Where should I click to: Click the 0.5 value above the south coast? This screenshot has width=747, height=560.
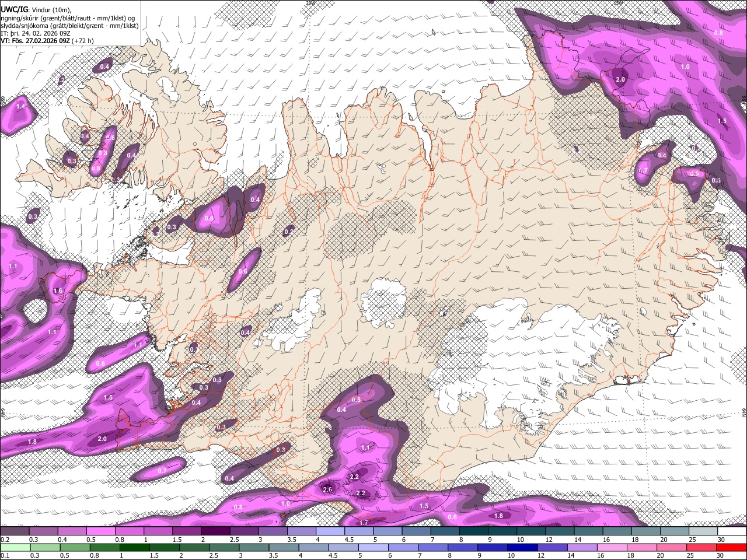[x=357, y=400]
